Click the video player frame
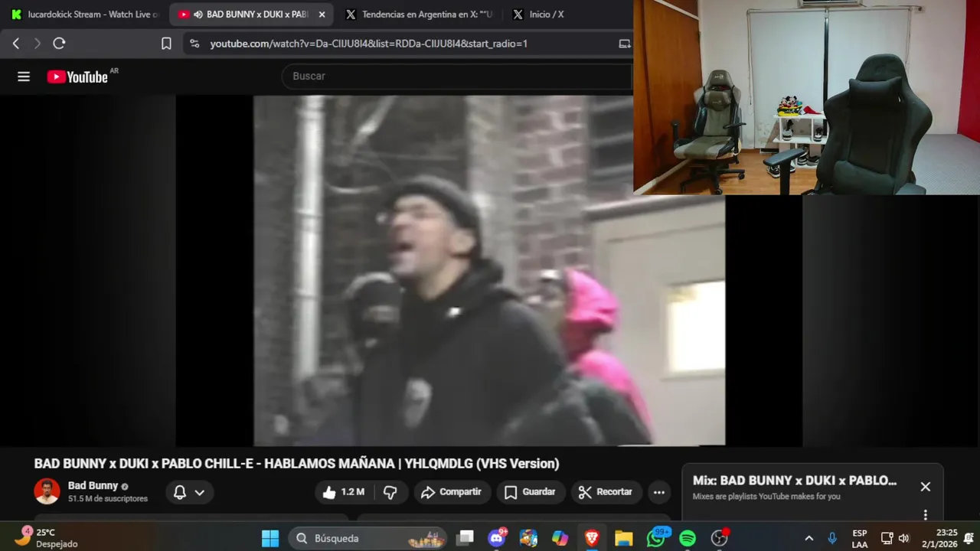Image resolution: width=980 pixels, height=551 pixels. point(489,270)
